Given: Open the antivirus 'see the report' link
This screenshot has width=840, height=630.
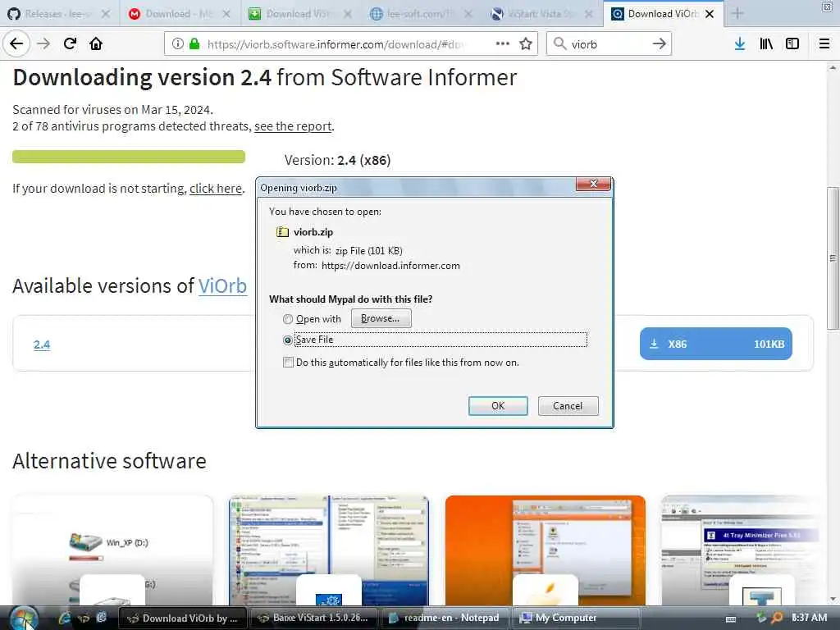Looking at the screenshot, I should tap(293, 126).
